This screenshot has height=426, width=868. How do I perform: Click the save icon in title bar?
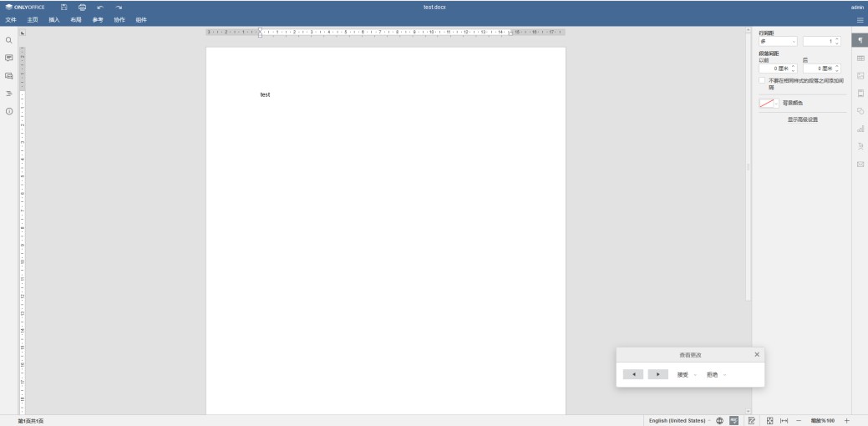64,8
